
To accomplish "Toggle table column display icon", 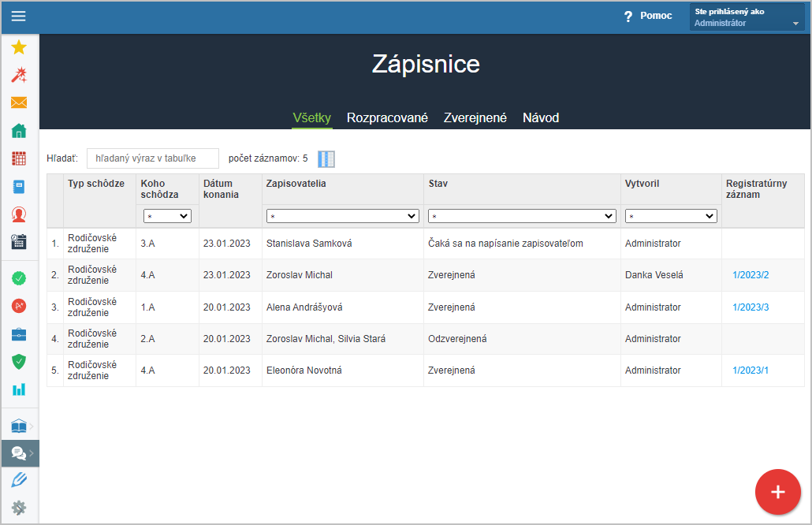I will pos(326,159).
